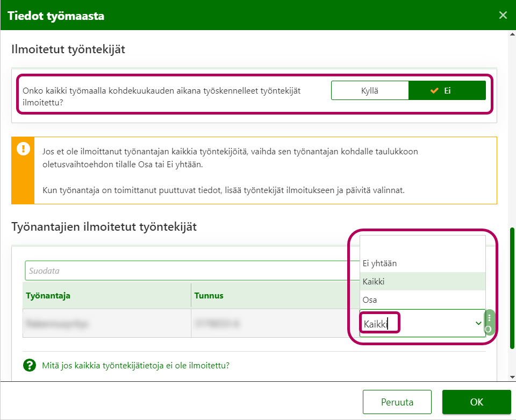Click the Suodata filter input field
516x420 pixels.
tap(188, 270)
